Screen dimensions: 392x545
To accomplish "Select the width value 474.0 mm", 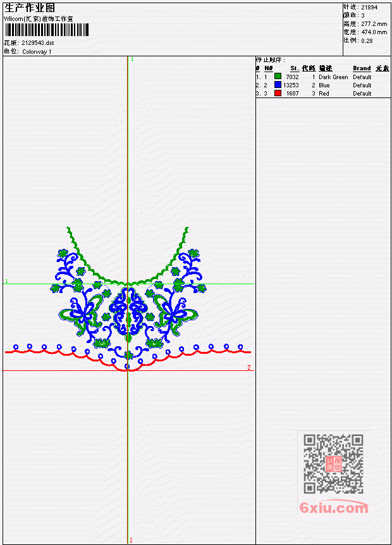I will click(374, 32).
